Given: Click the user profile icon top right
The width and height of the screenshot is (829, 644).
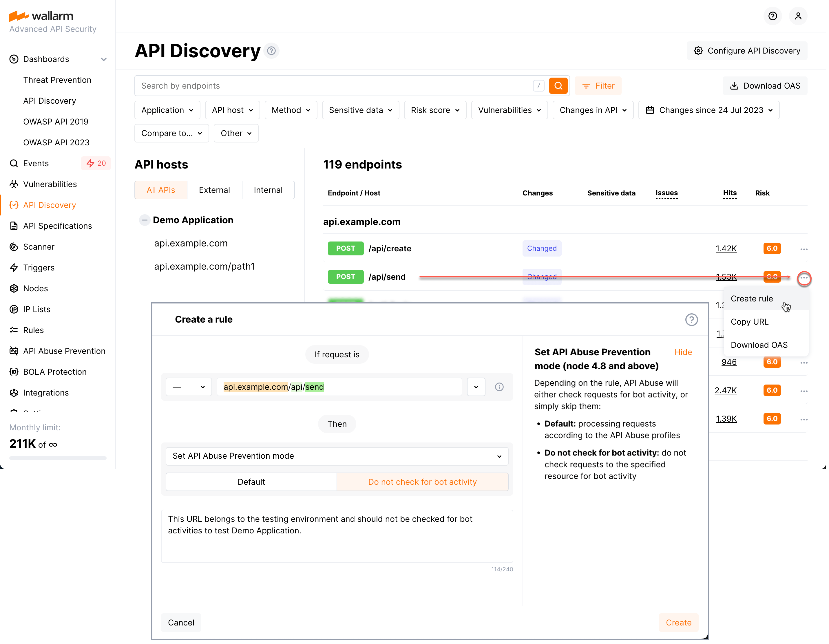Looking at the screenshot, I should (798, 16).
